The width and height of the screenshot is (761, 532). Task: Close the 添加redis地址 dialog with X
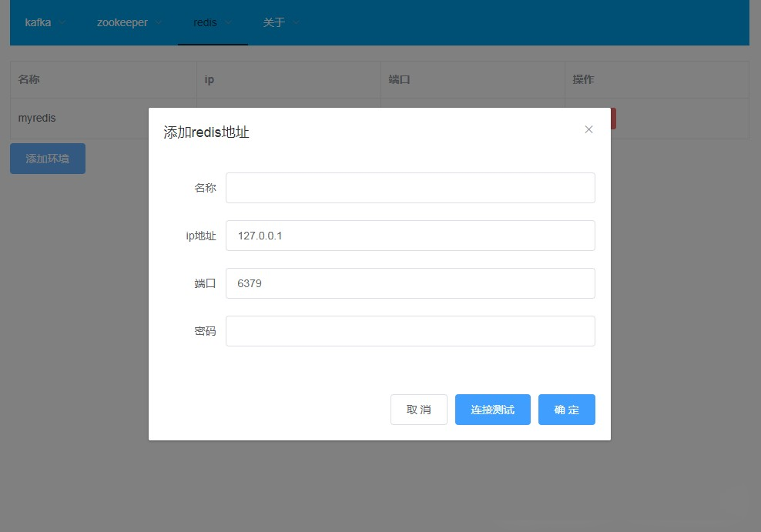click(588, 129)
